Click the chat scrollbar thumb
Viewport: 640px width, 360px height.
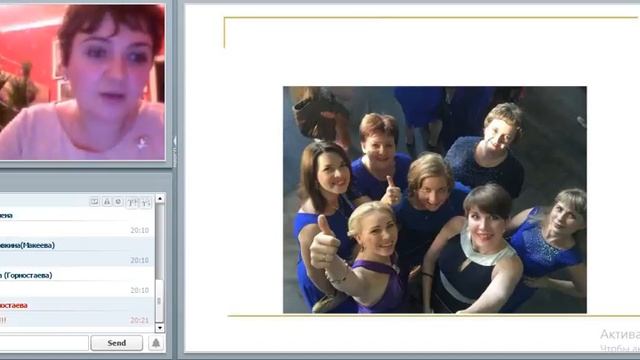[x=160, y=301]
